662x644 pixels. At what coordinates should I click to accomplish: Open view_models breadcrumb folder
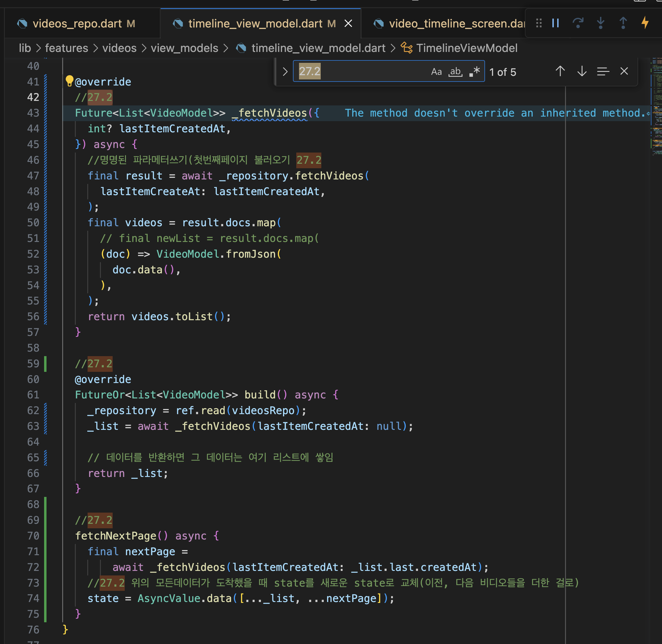point(184,48)
